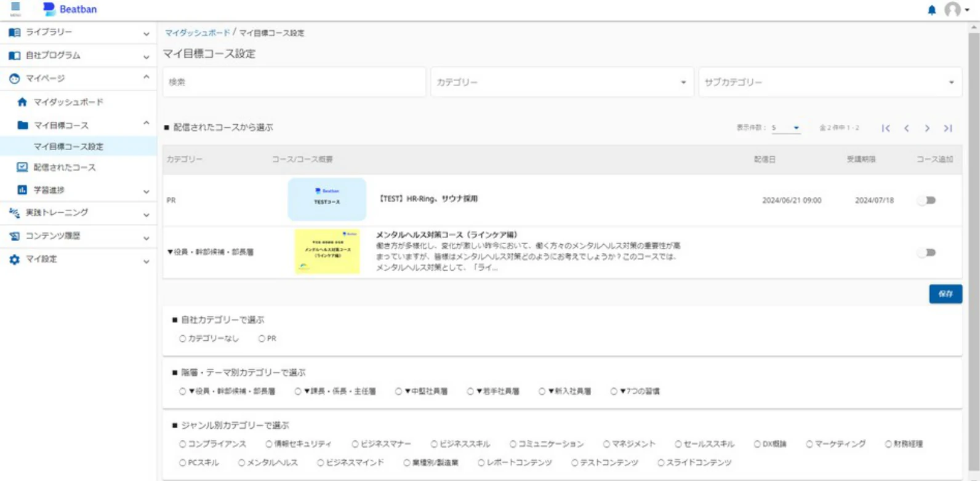Image resolution: width=980 pixels, height=481 pixels.
Task: Select the メンタルヘルス genre radio option
Action: point(242,463)
